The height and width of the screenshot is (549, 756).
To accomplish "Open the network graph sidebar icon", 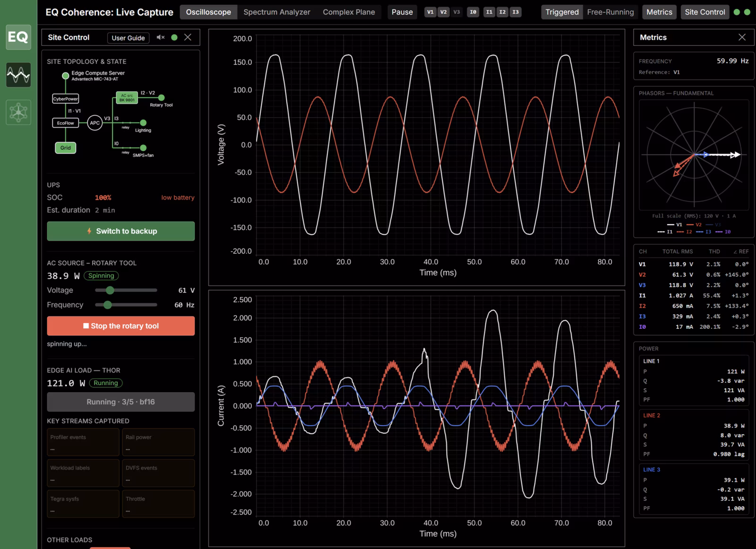I will (18, 112).
